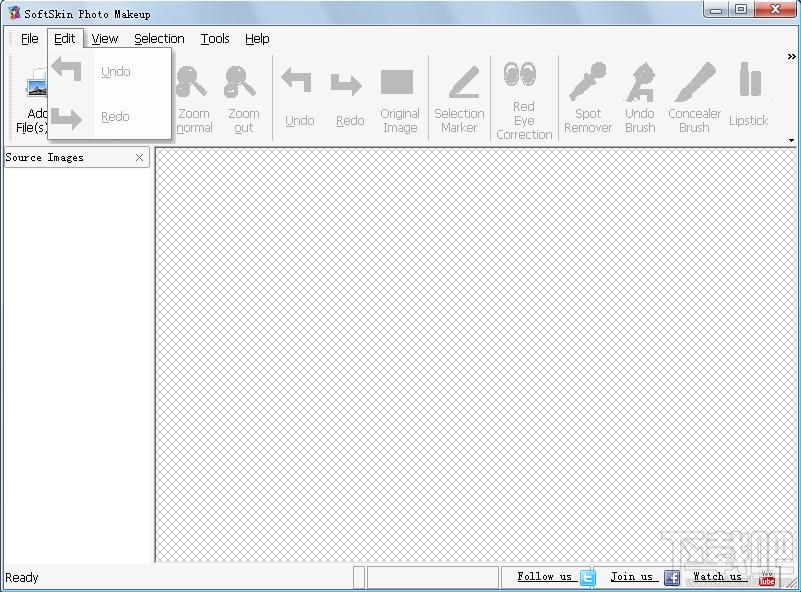Select the Concealer Brush tool

(x=694, y=98)
